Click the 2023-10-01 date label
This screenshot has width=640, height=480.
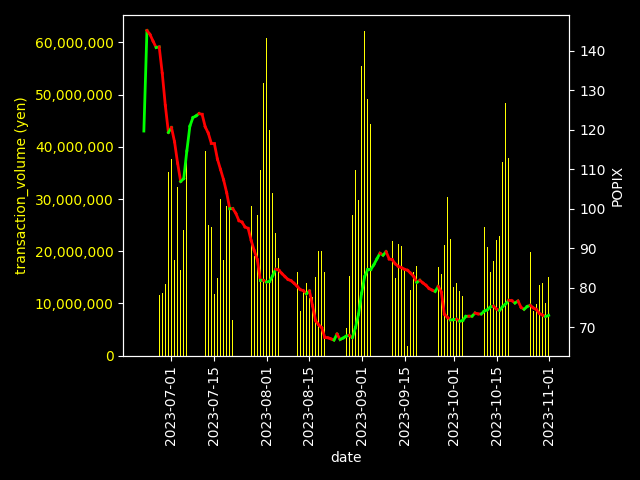coord(453,407)
